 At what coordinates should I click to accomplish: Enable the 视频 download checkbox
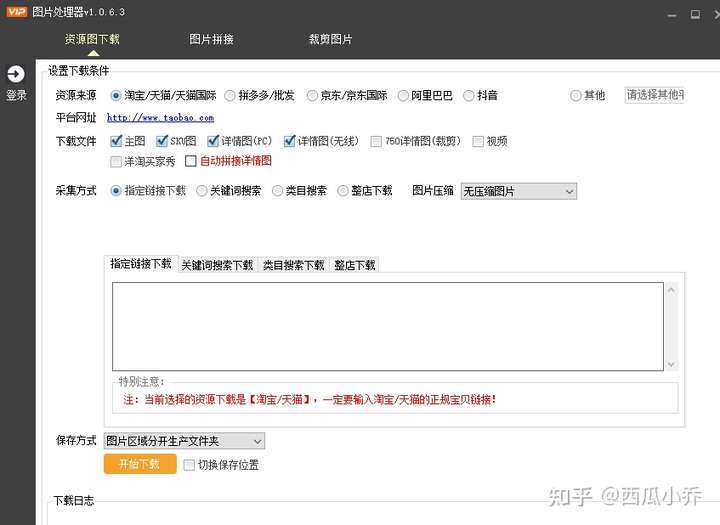click(478, 141)
